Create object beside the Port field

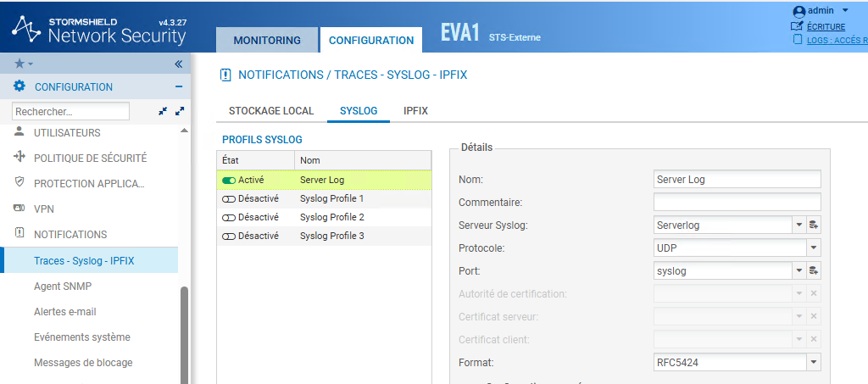click(814, 270)
